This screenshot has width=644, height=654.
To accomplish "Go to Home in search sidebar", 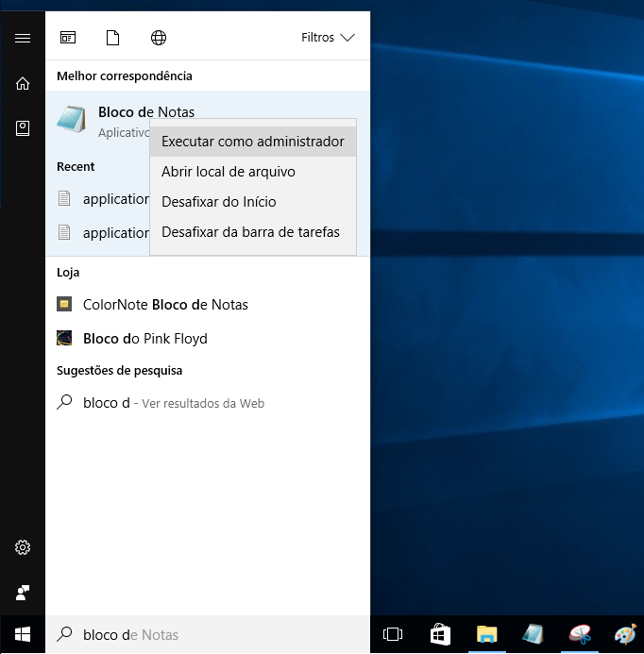I will 23,83.
